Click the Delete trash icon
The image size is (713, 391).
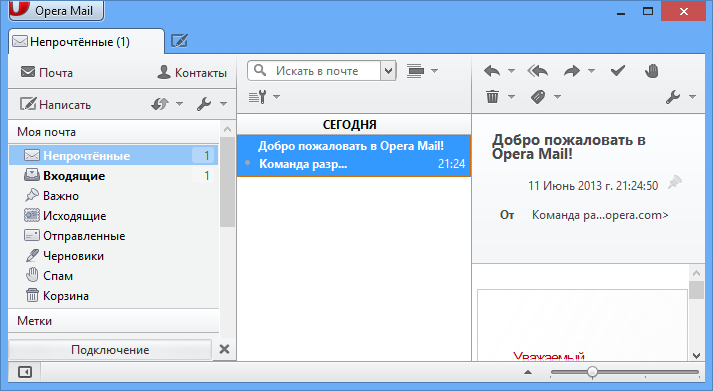(x=492, y=96)
